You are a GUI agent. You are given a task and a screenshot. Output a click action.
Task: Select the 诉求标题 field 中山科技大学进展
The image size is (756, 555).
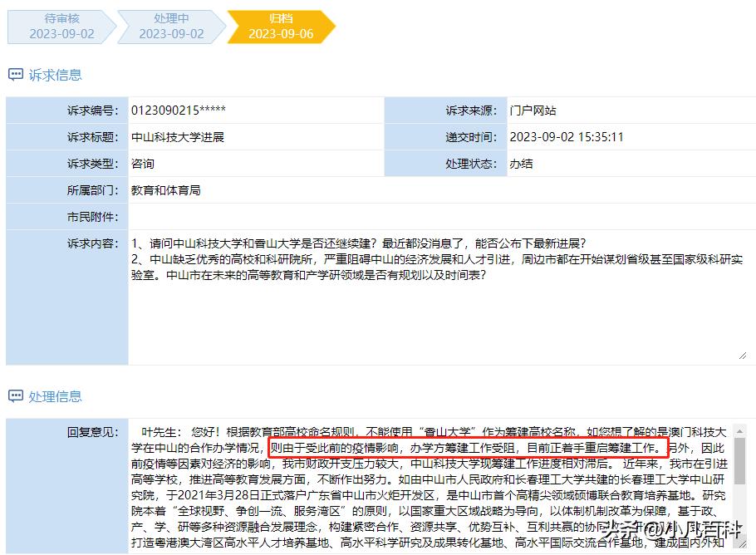254,137
